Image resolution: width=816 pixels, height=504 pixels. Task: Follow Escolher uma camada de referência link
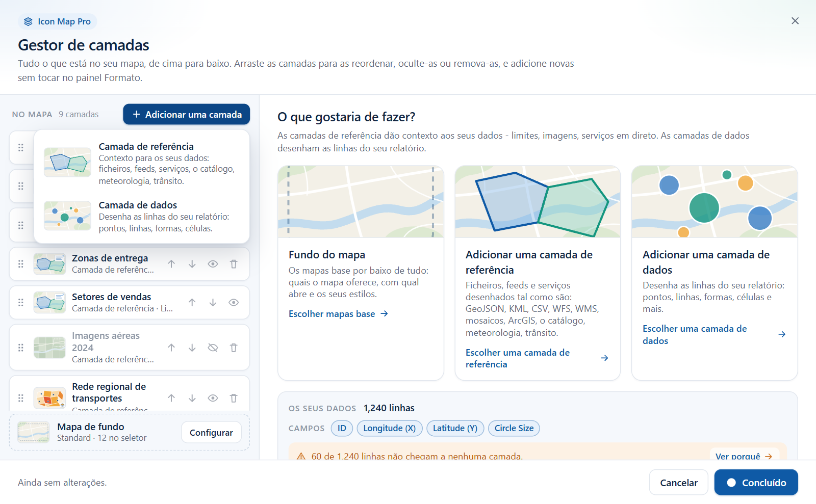[x=537, y=358]
